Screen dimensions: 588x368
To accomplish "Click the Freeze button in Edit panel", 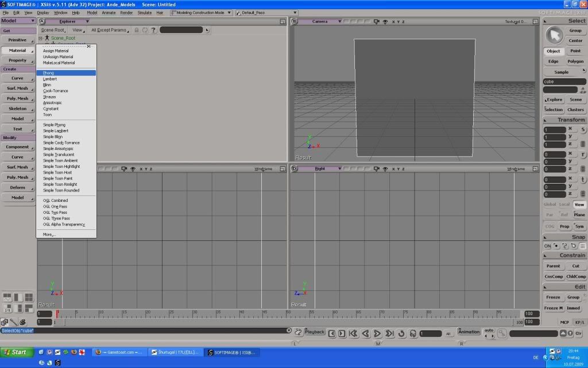I will coord(553,297).
